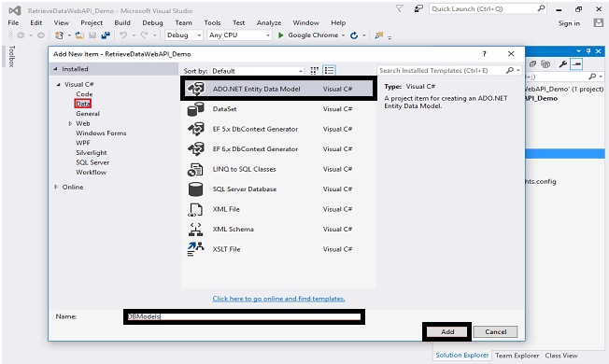Open the Analyze menu

(269, 23)
